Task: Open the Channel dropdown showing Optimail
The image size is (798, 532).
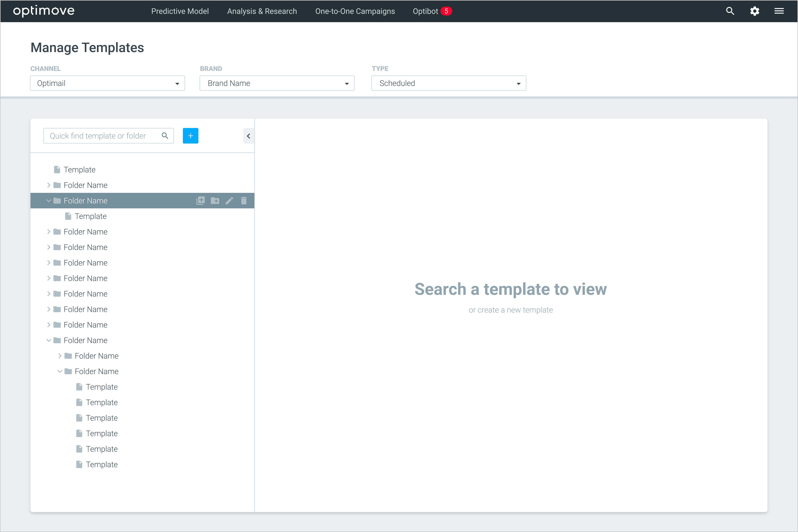Action: (x=108, y=83)
